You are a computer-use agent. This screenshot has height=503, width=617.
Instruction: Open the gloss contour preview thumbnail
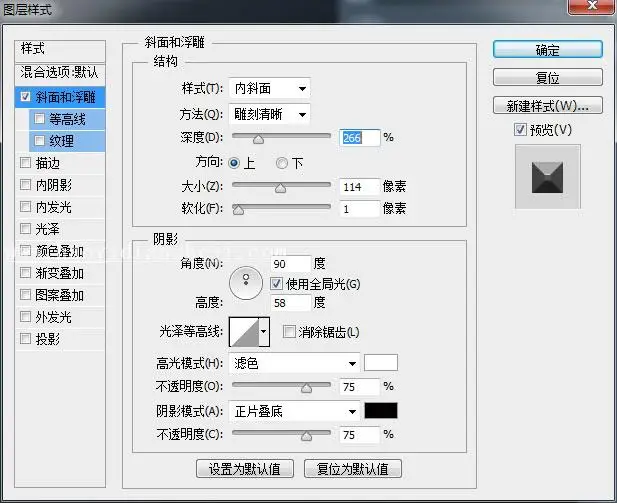(x=244, y=332)
